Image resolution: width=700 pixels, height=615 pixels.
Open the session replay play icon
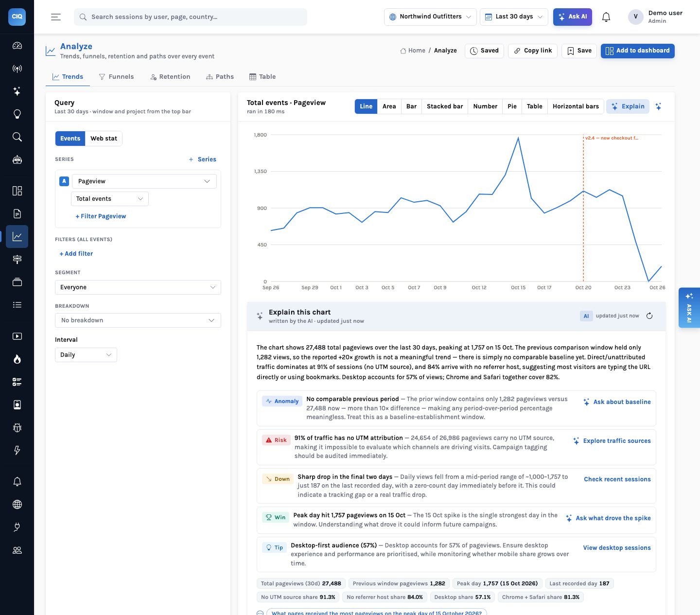point(17,336)
